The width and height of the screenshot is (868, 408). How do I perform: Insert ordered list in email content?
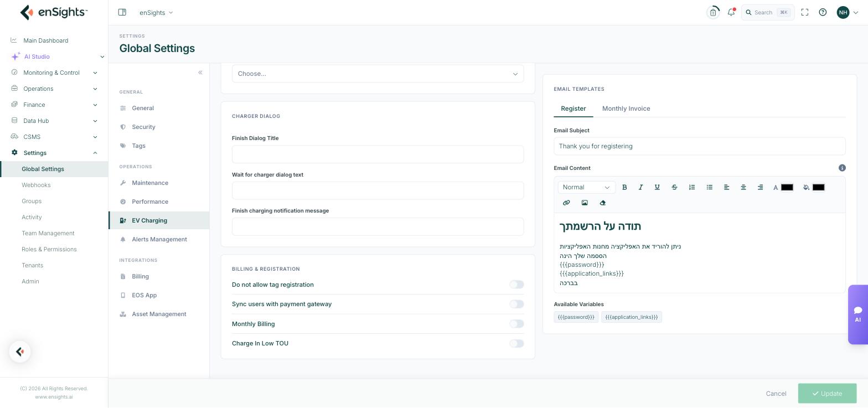pyautogui.click(x=692, y=187)
